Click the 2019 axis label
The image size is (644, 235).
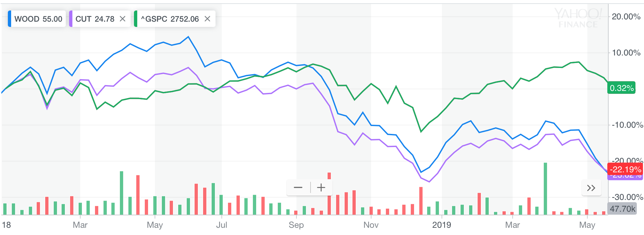(442, 225)
